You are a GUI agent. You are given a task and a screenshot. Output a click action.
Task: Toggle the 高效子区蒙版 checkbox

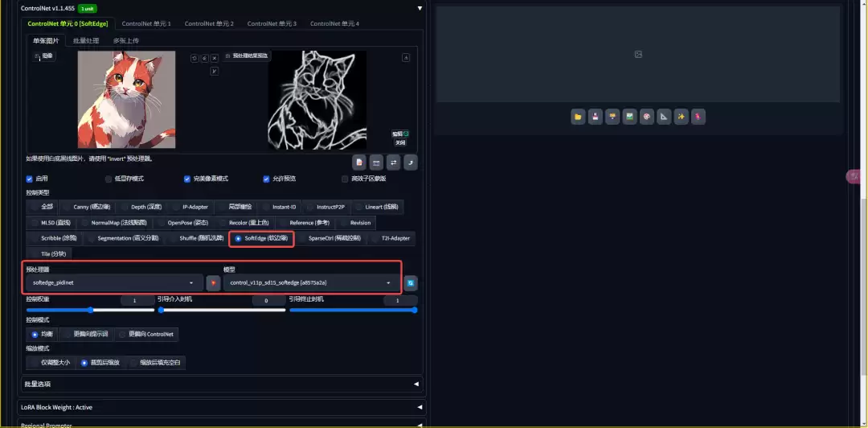345,179
